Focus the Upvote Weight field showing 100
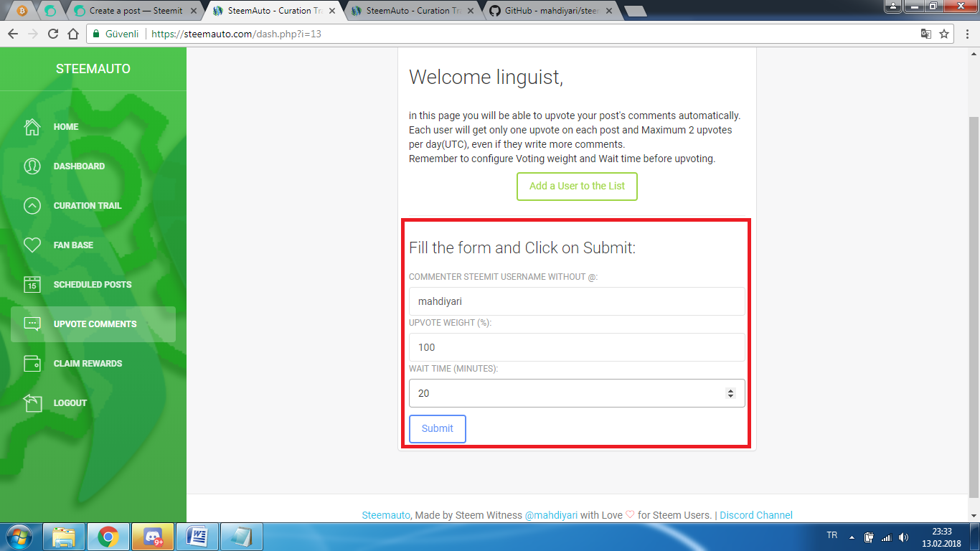 (577, 347)
